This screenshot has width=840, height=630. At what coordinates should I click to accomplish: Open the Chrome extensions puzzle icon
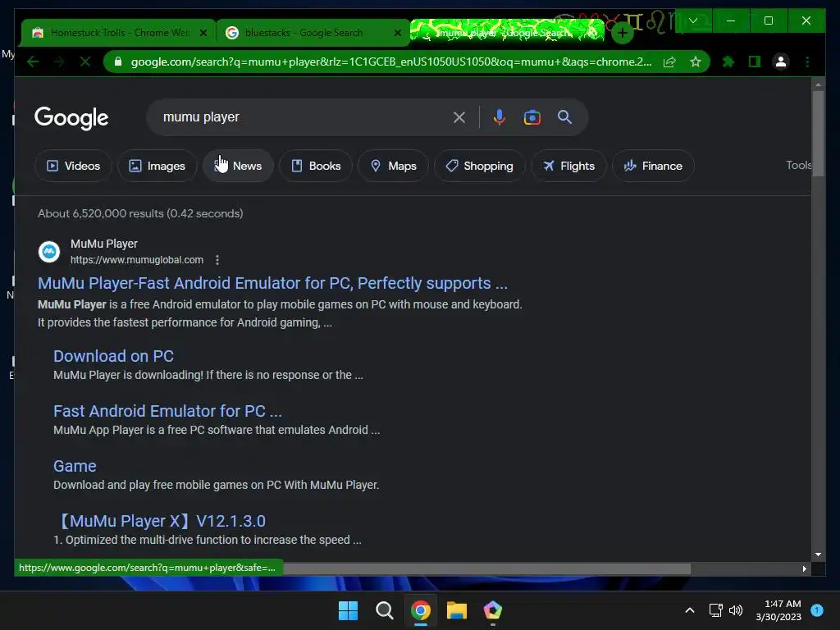click(728, 62)
